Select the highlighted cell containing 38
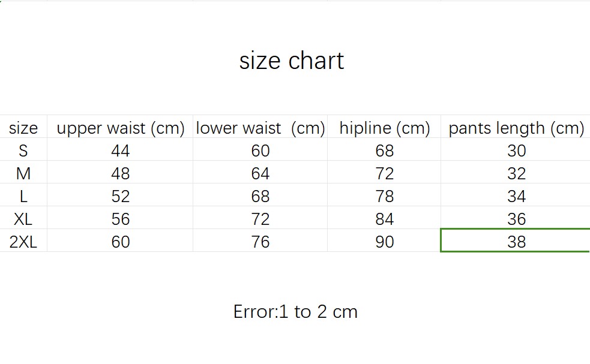 [x=516, y=240]
